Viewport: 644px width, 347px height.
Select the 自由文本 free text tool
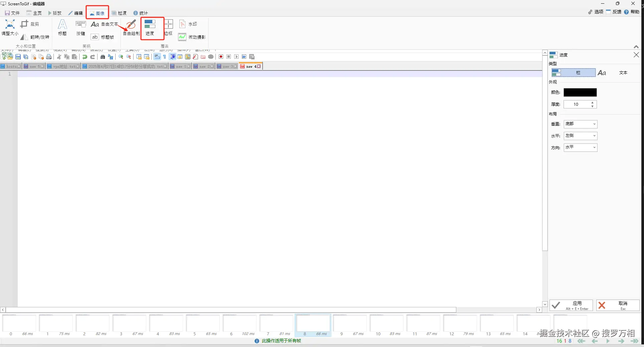104,24
